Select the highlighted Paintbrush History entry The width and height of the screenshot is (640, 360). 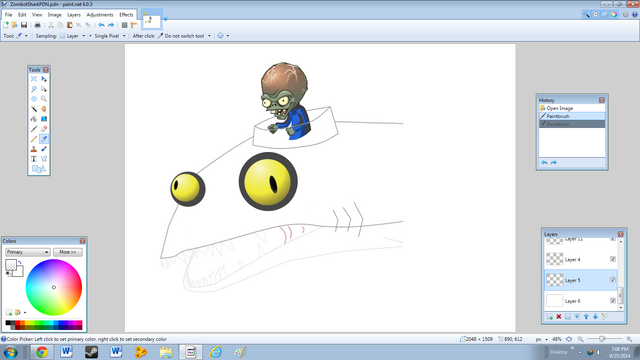pyautogui.click(x=572, y=116)
